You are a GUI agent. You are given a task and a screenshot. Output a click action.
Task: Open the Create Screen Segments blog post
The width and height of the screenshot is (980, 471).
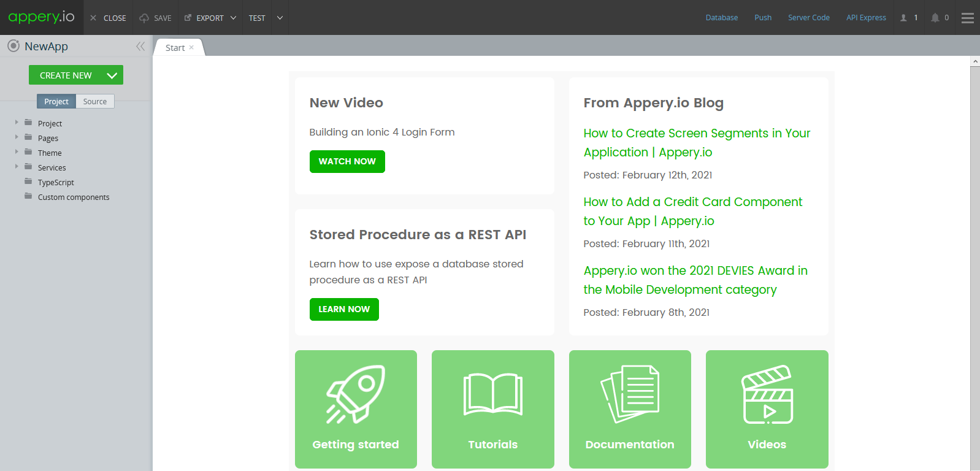coord(697,143)
